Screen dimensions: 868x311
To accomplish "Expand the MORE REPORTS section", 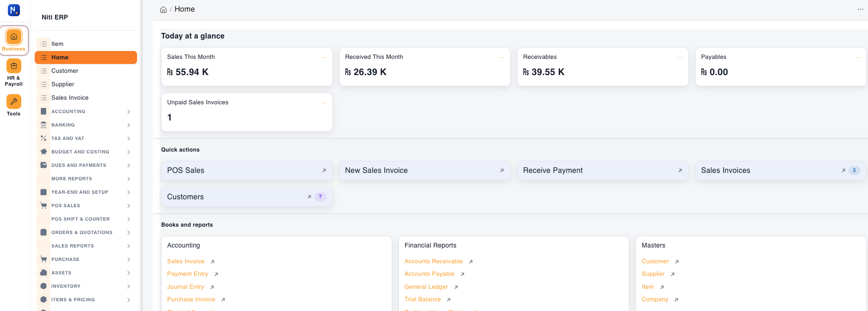I will click(86, 178).
